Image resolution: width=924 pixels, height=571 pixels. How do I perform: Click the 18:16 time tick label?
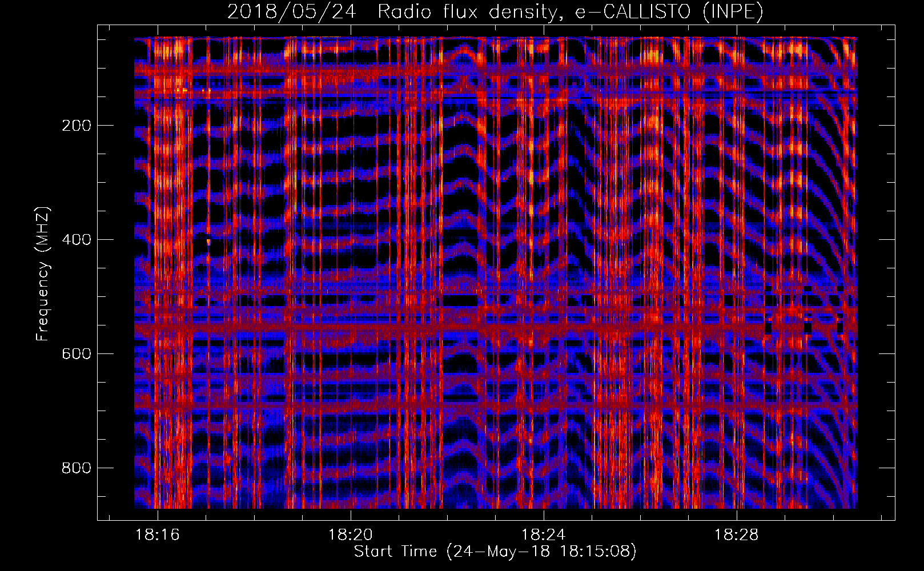(158, 534)
